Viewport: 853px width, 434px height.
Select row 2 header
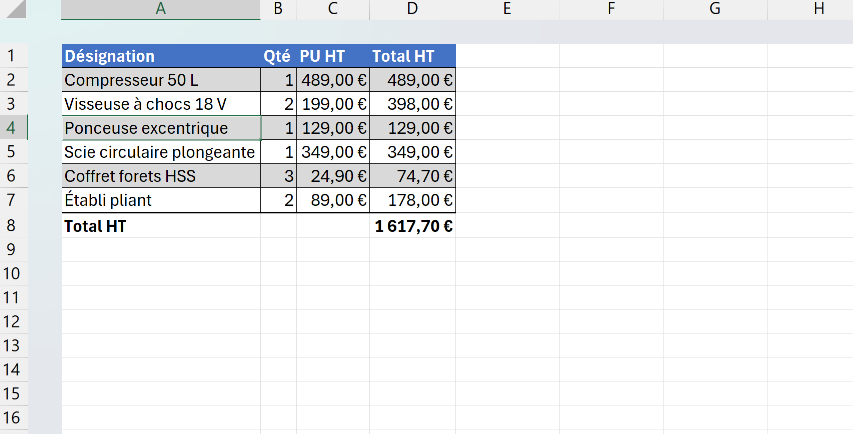pos(14,80)
